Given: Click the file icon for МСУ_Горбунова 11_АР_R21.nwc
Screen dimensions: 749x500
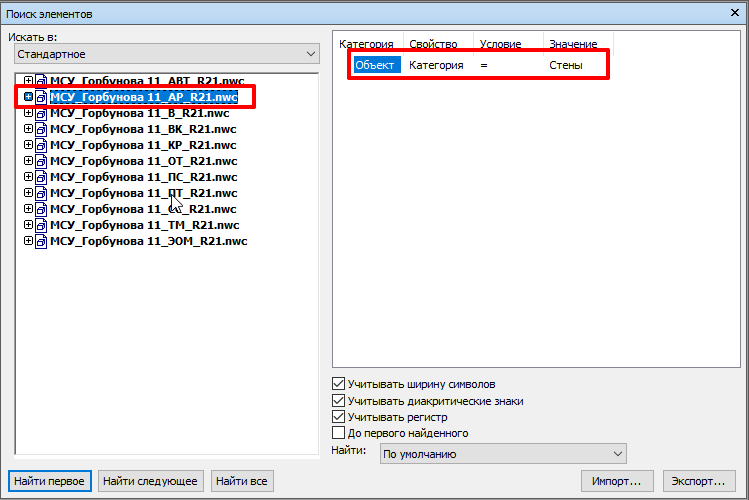Looking at the screenshot, I should pos(41,98).
